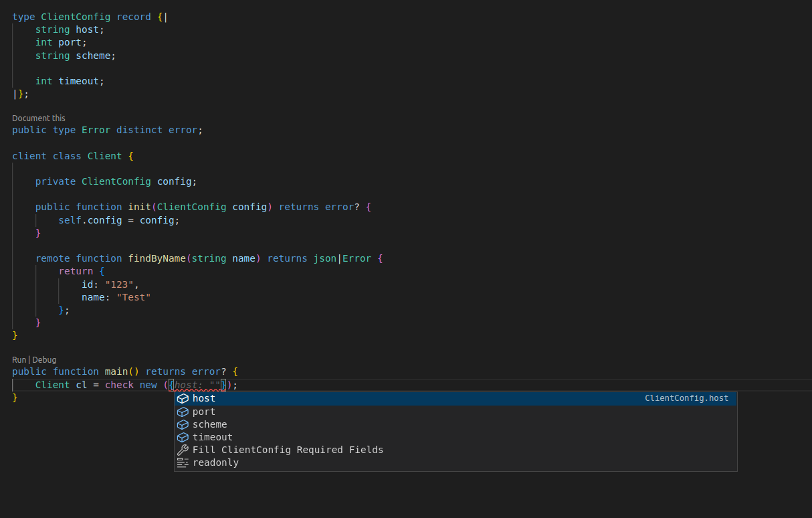This screenshot has height=518, width=812.
Task: Click the Debug code lens above main
Action: tap(44, 359)
